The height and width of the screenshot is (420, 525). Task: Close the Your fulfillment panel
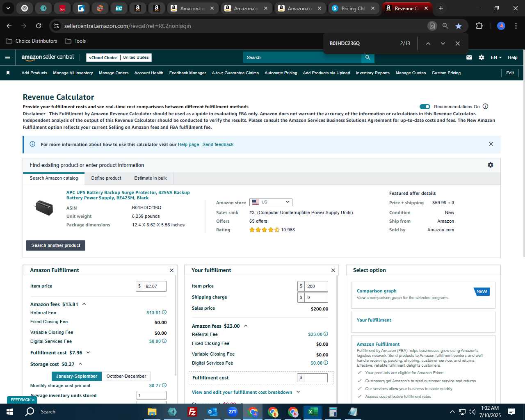pyautogui.click(x=333, y=270)
